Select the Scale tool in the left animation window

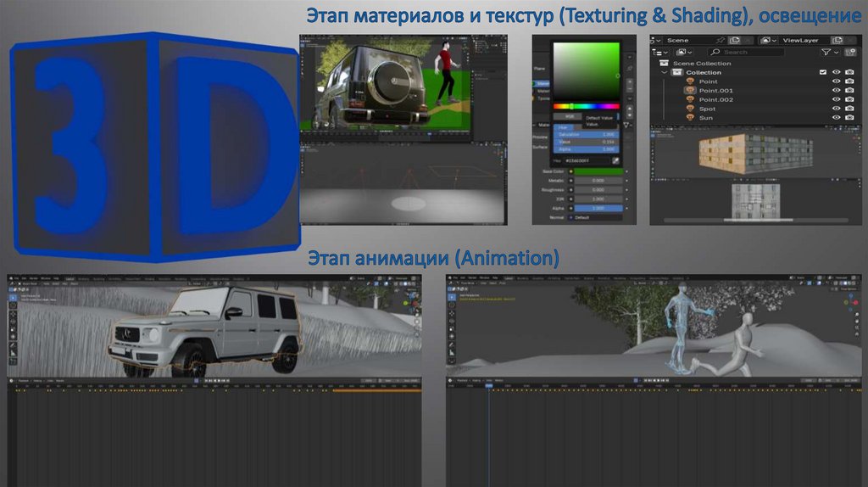pos(14,330)
